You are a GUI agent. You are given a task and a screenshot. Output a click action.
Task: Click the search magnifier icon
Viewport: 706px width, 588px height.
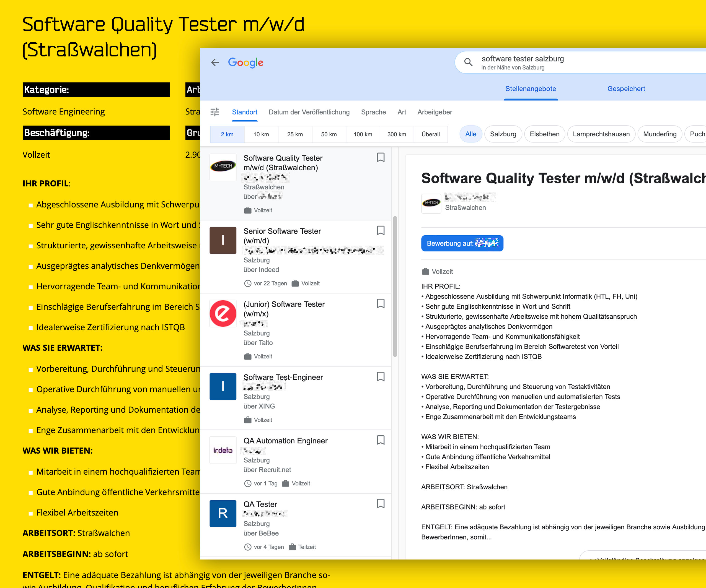pos(468,62)
